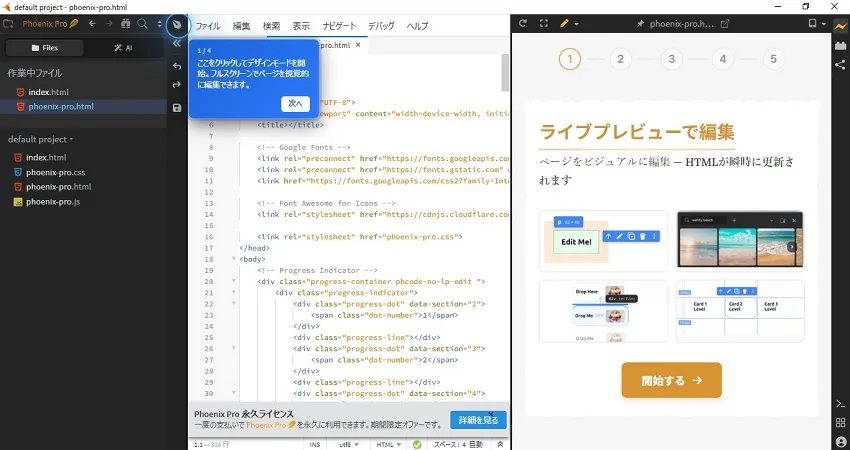Open preview mode dropdown arrow beside pencil
This screenshot has width=850, height=450.
tap(577, 24)
